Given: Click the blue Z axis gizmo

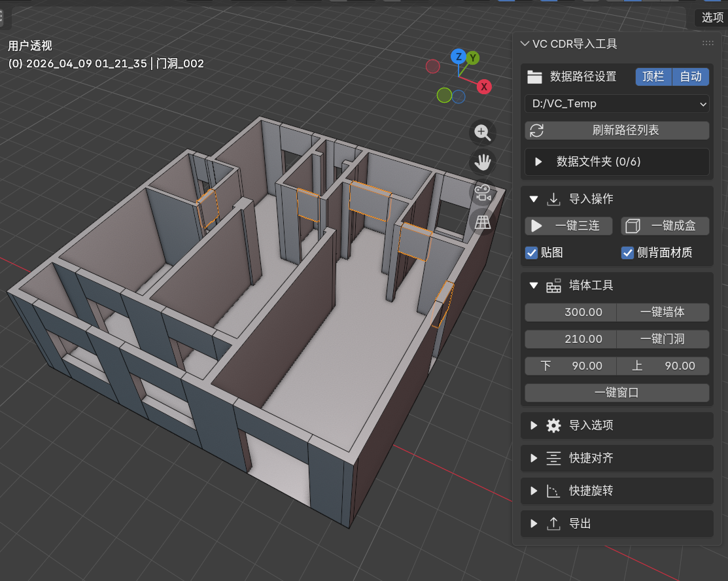Looking at the screenshot, I should [459, 56].
